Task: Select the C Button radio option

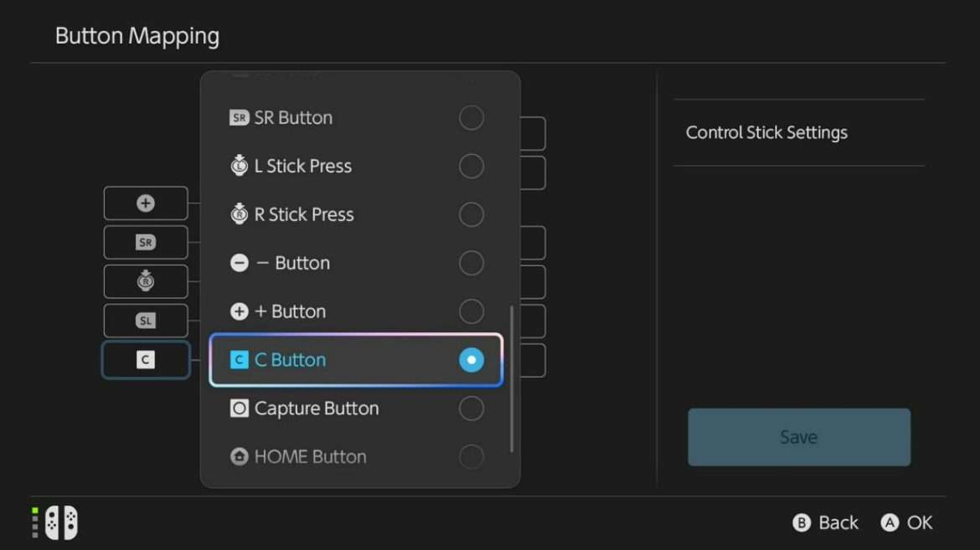Action: click(x=471, y=360)
